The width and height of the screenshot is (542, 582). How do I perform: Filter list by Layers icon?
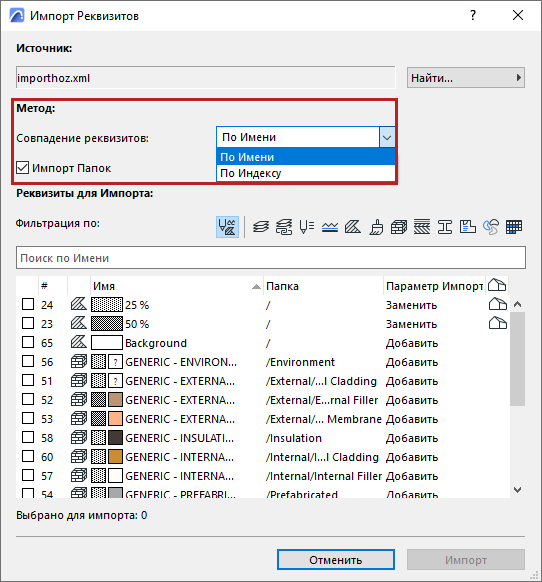click(261, 226)
